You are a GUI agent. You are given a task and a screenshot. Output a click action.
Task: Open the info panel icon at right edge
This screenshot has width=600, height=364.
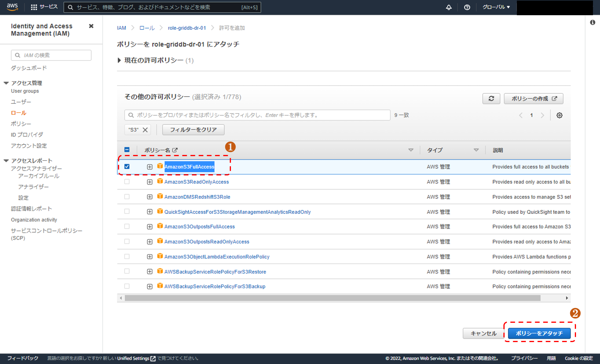coord(592,23)
